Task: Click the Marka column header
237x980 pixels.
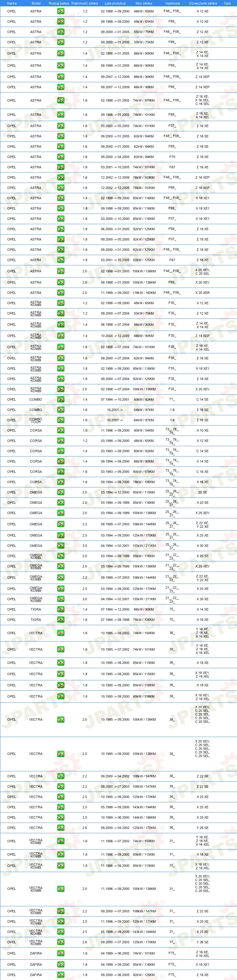Action: pyautogui.click(x=12, y=3)
